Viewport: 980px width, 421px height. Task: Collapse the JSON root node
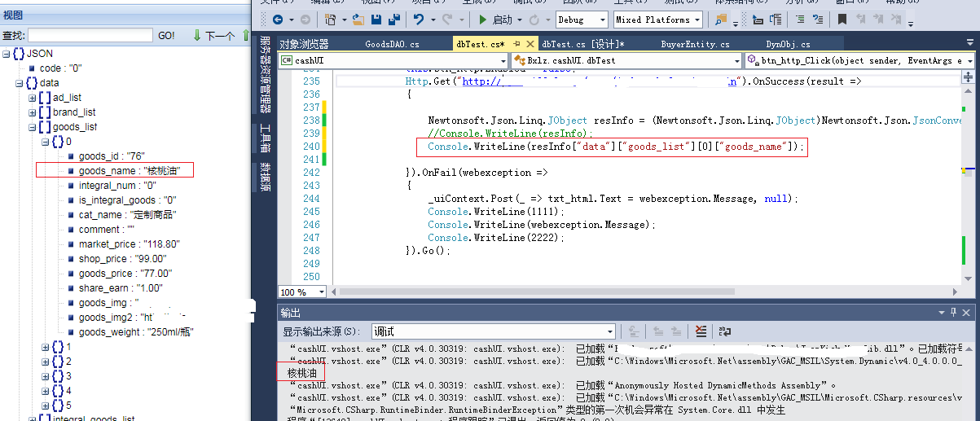[x=7, y=54]
